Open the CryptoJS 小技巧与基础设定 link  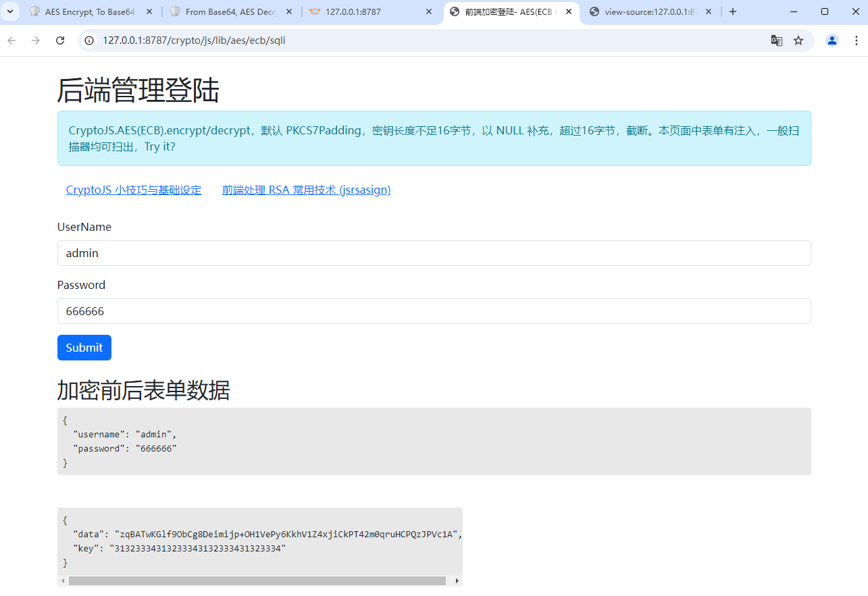(133, 190)
